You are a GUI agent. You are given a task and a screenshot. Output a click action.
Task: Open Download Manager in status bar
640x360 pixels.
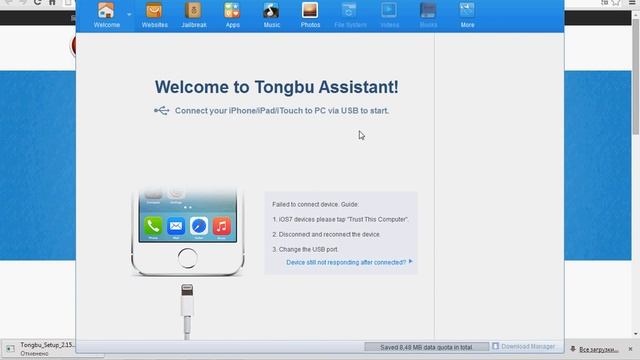click(x=528, y=347)
